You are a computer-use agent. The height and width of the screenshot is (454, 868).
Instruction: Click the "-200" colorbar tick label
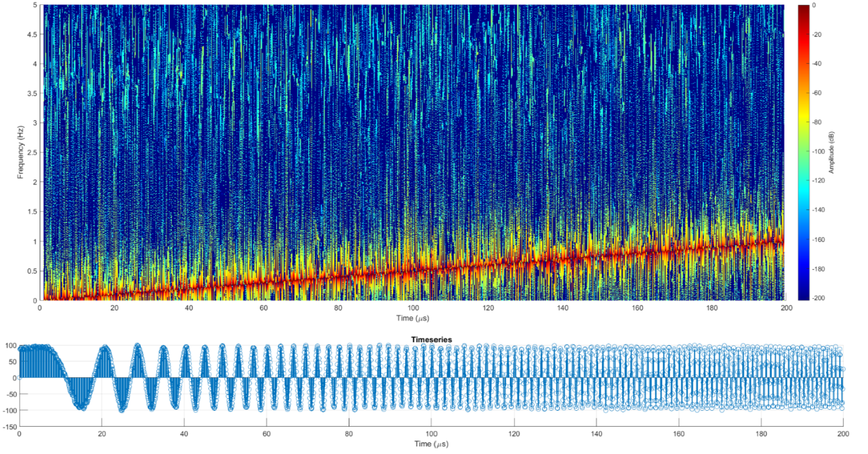(818, 298)
